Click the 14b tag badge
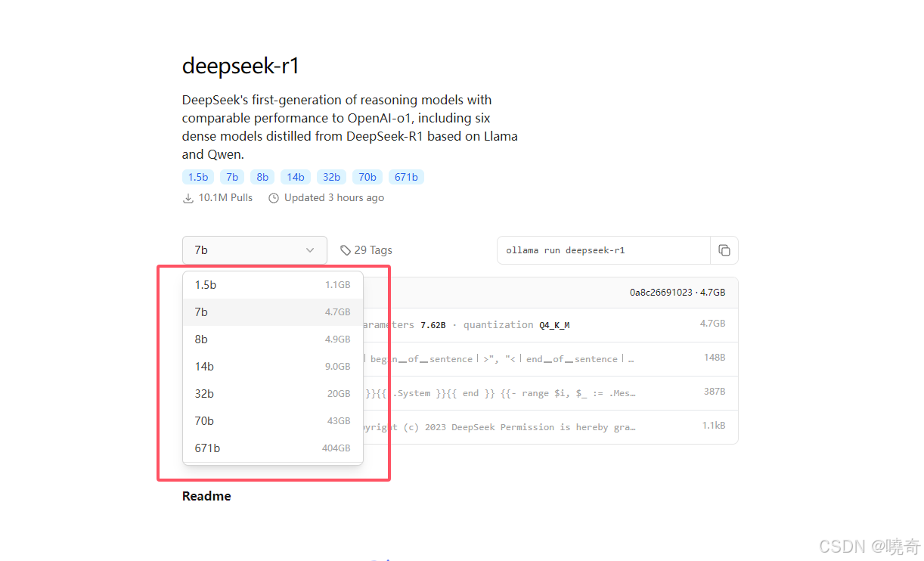The height and width of the screenshot is (561, 924). [x=296, y=177]
